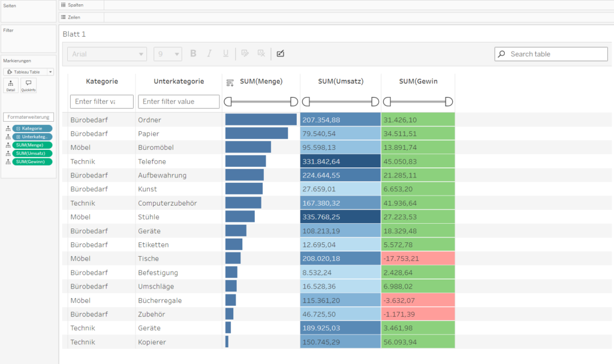Click detail icon left of Unterkategorie pill

coord(8,137)
